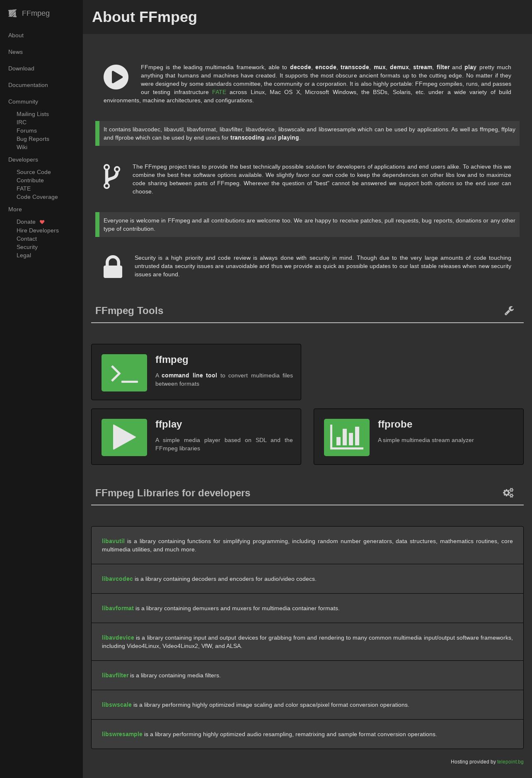Screen dimensions: 532x778
Task: Select the Developers sidebar section
Action: coord(23,159)
